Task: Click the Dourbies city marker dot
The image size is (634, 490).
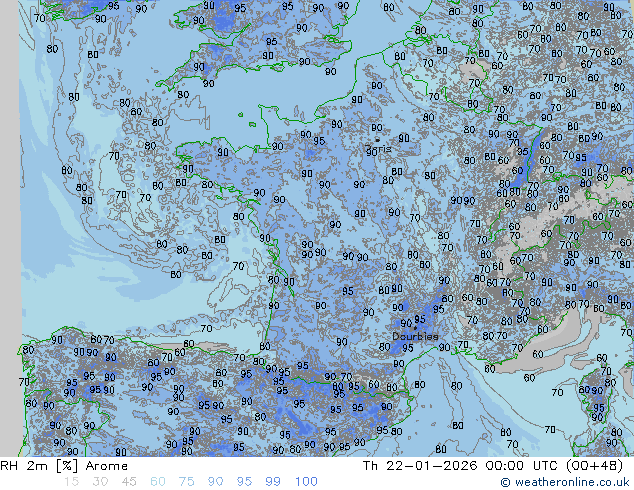Action: [414, 327]
